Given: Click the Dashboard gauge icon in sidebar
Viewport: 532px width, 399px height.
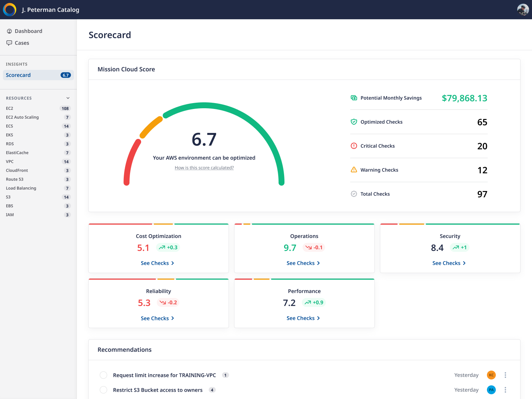Looking at the screenshot, I should (x=9, y=31).
